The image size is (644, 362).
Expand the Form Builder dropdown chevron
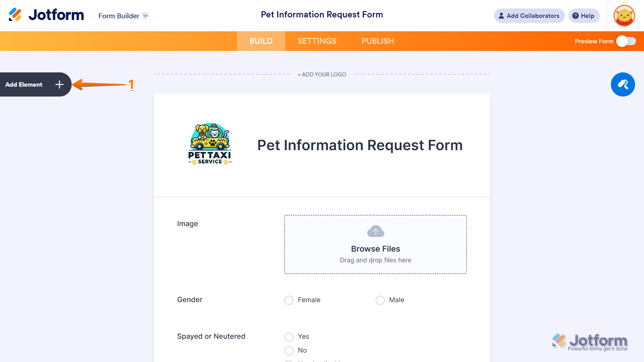click(x=145, y=16)
